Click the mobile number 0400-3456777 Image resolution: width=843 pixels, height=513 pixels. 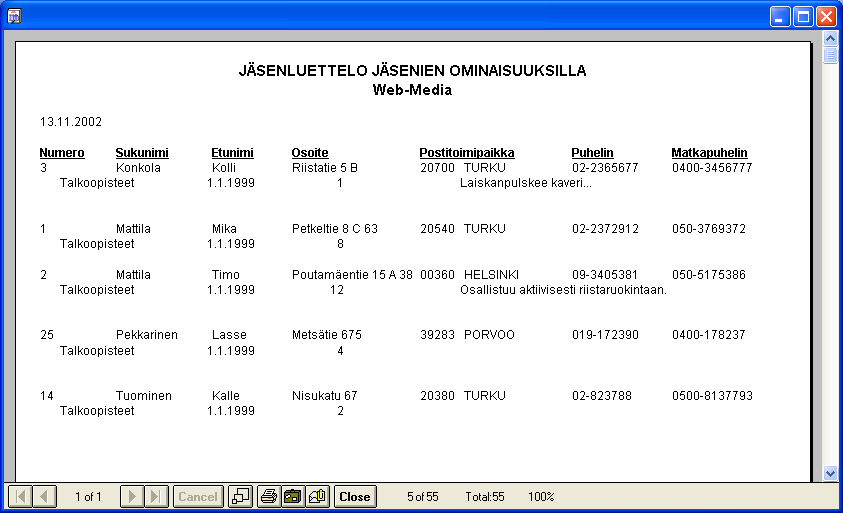click(712, 168)
